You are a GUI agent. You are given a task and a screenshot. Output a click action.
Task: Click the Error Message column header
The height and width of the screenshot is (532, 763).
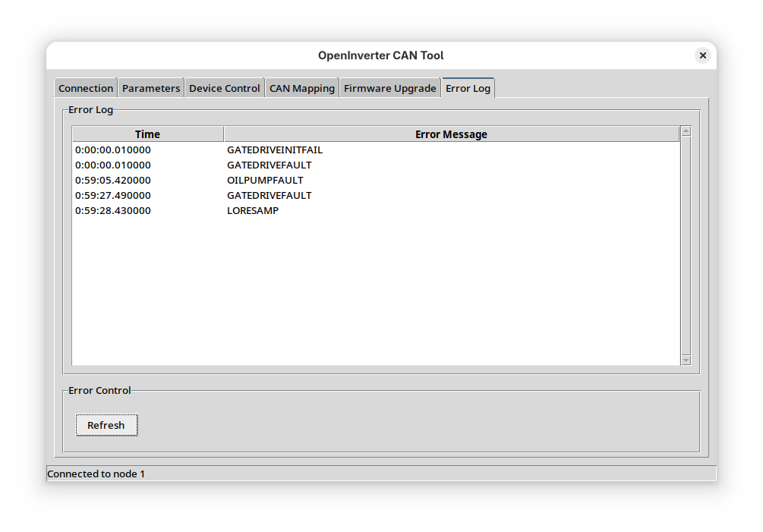click(x=451, y=134)
